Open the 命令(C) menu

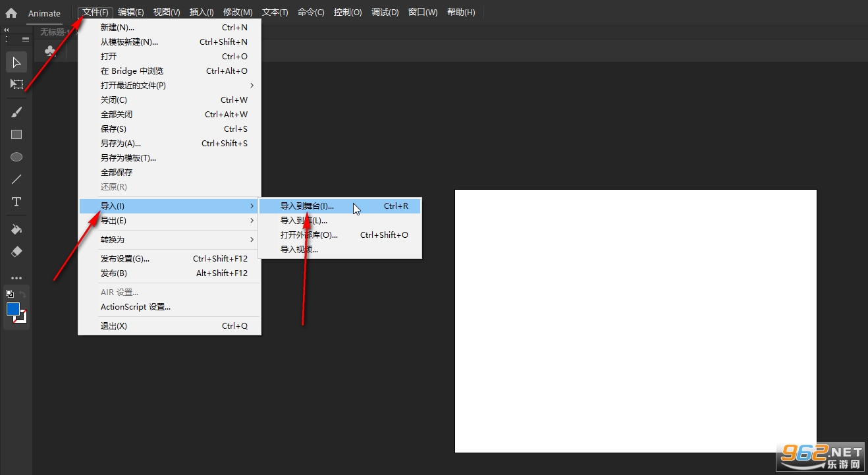(x=311, y=13)
